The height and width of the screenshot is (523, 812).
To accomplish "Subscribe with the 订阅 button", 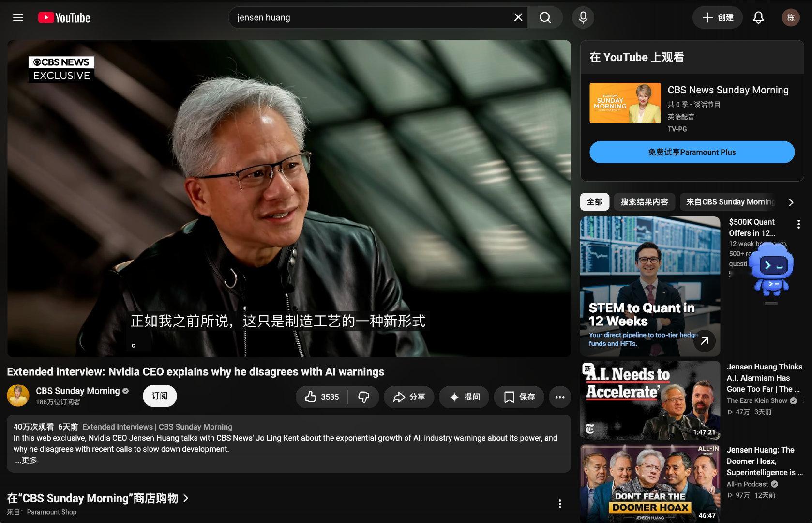I will click(160, 396).
